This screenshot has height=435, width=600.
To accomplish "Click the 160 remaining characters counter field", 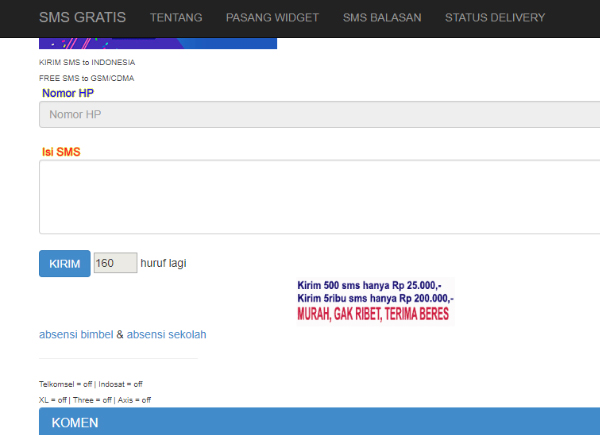I will (116, 263).
